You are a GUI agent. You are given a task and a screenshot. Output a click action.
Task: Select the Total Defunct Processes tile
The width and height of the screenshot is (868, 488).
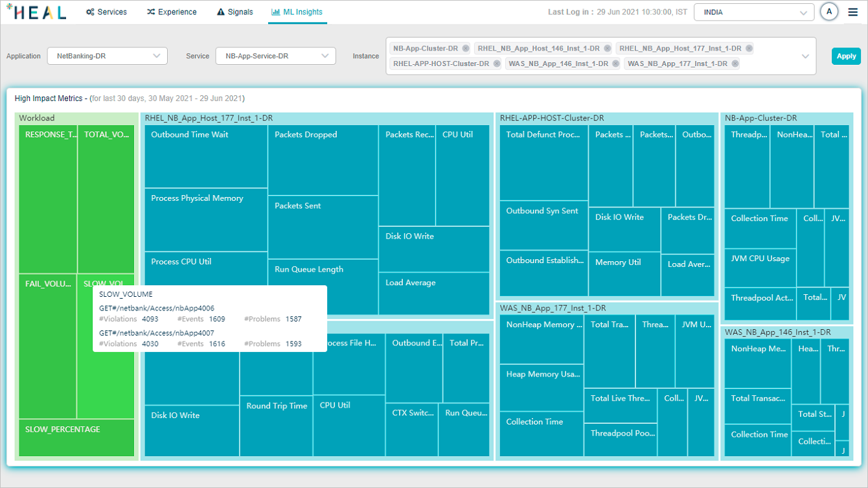click(543, 162)
